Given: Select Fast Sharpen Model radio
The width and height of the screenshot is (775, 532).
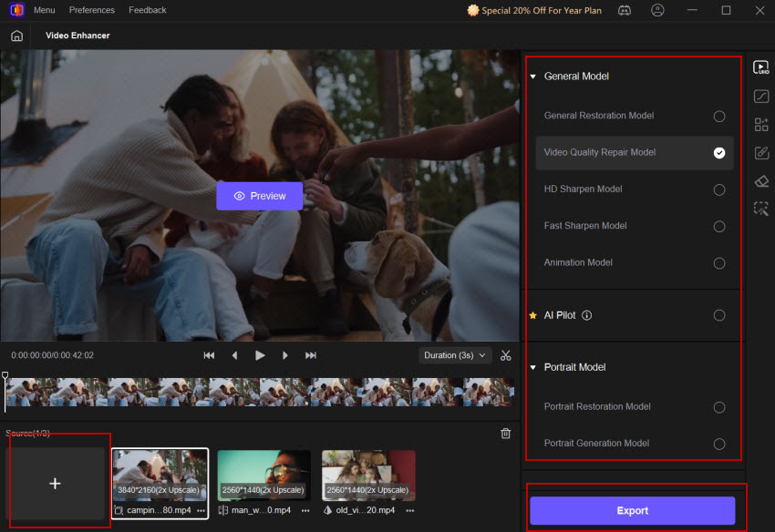Looking at the screenshot, I should coord(719,226).
